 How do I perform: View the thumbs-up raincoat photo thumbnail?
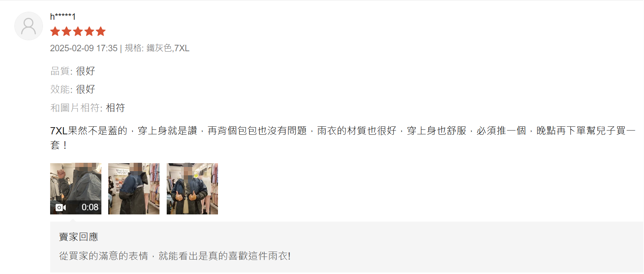pos(192,189)
